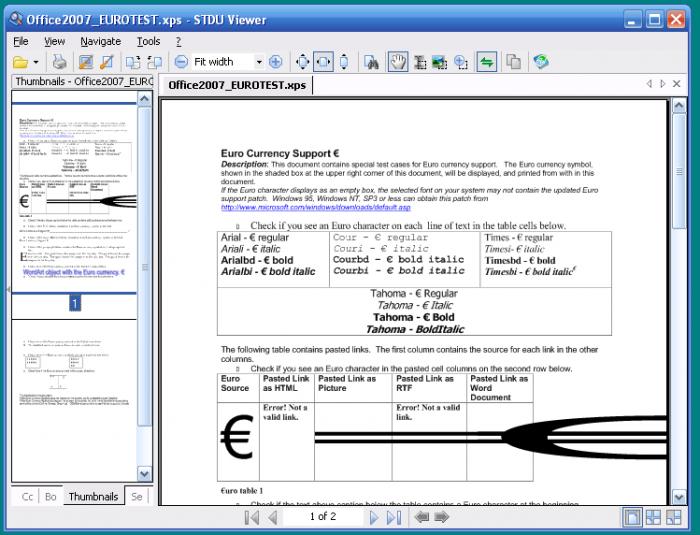
Task: Open image settings toolbar icon
Action: click(85, 62)
